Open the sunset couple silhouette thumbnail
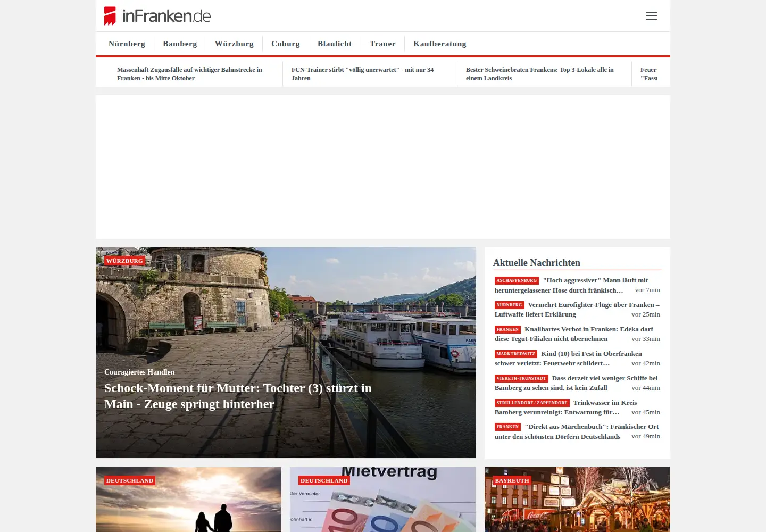The height and width of the screenshot is (532, 766). point(188,500)
